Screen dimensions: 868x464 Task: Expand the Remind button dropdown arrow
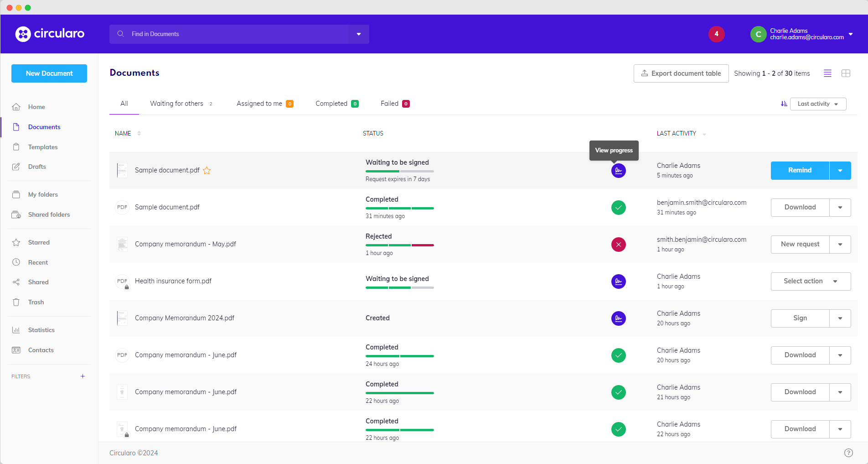tap(840, 171)
